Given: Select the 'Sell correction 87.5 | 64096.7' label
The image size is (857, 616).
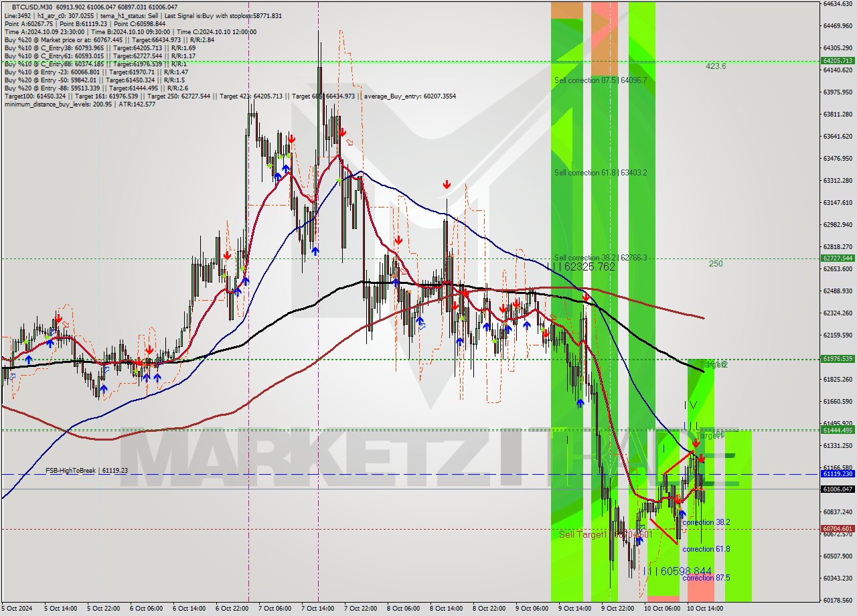Looking at the screenshot, I should pos(601,80).
